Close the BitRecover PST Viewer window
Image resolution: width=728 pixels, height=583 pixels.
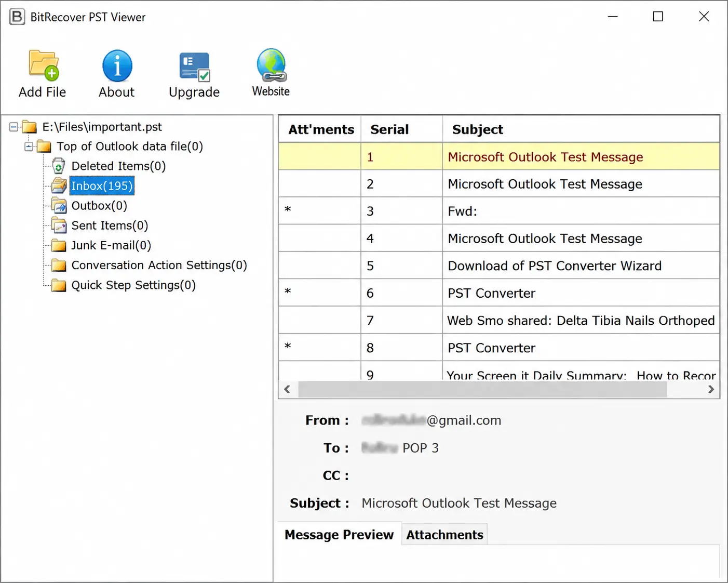pos(704,17)
